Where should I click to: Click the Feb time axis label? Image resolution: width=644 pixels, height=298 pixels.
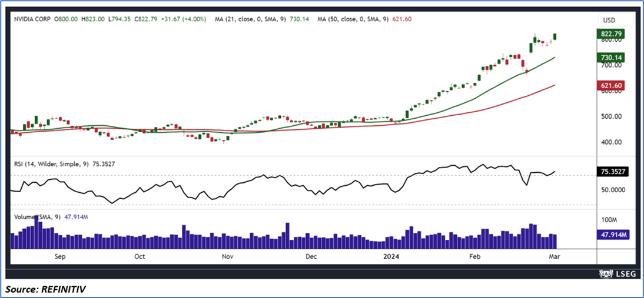[x=474, y=257]
